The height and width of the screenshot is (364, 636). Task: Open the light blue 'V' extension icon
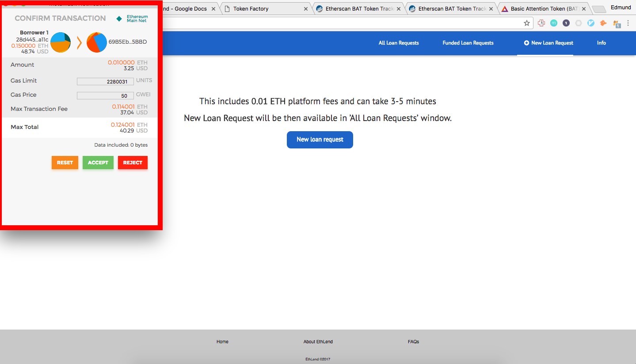pos(591,23)
